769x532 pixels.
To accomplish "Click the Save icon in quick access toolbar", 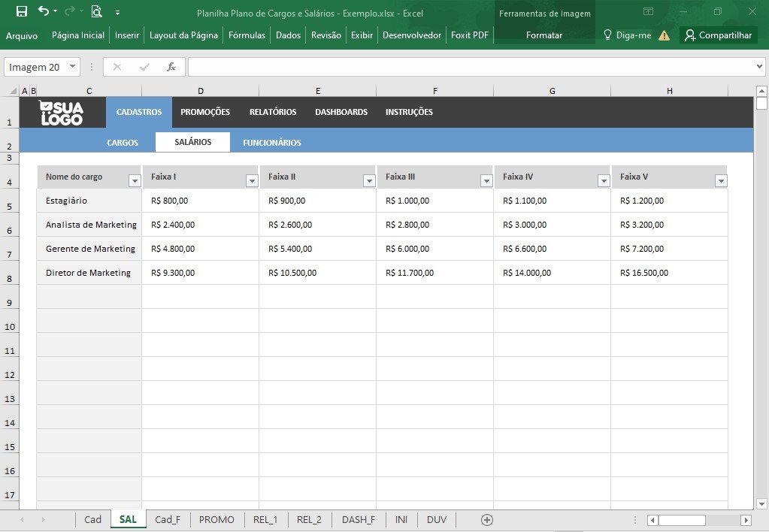I will [22, 11].
